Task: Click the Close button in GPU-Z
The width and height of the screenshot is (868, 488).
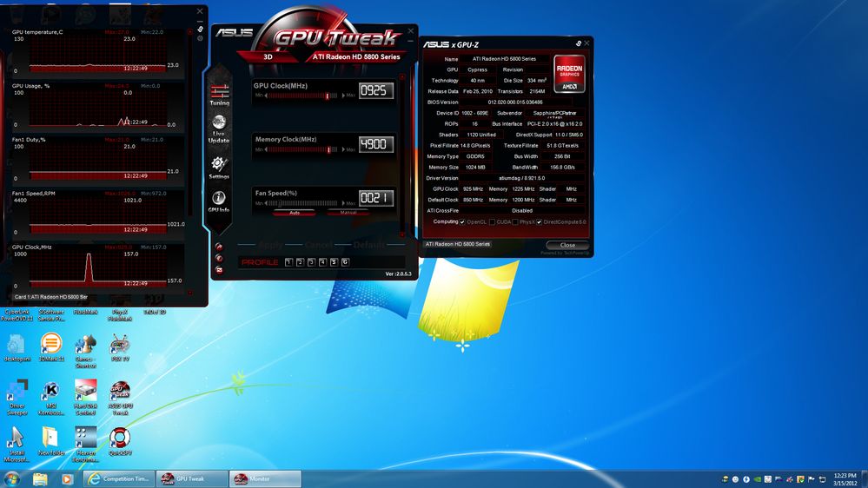Action: pyautogui.click(x=567, y=245)
